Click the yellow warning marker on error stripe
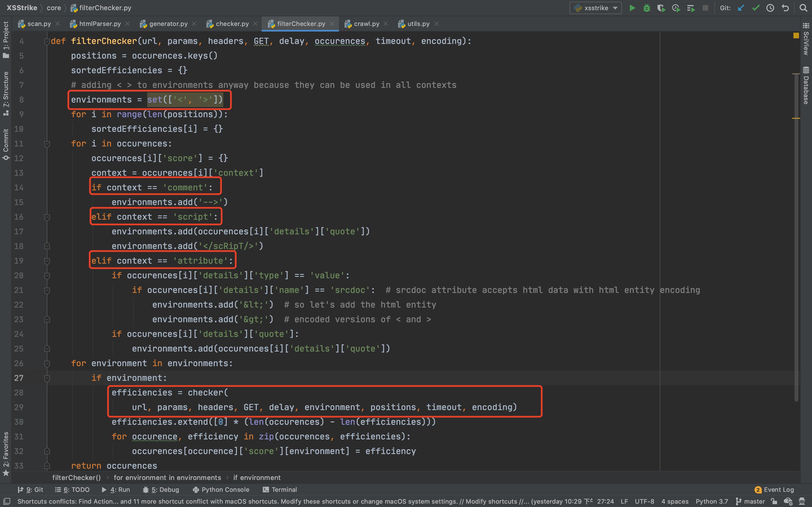 [796, 35]
